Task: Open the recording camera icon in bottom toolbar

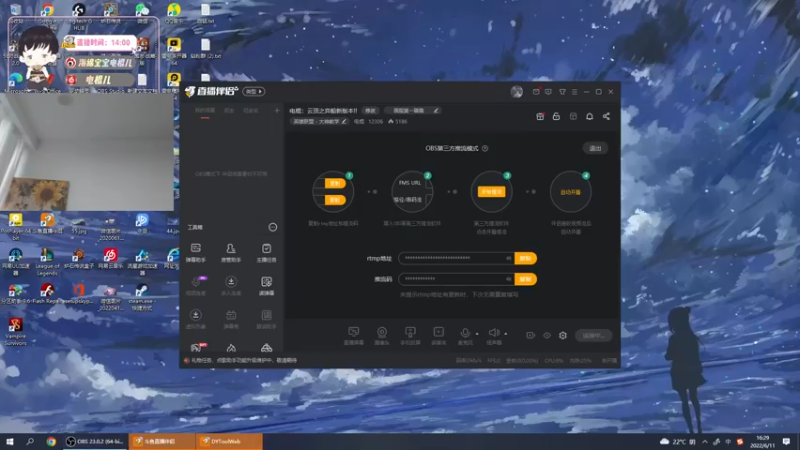Action: click(x=531, y=335)
